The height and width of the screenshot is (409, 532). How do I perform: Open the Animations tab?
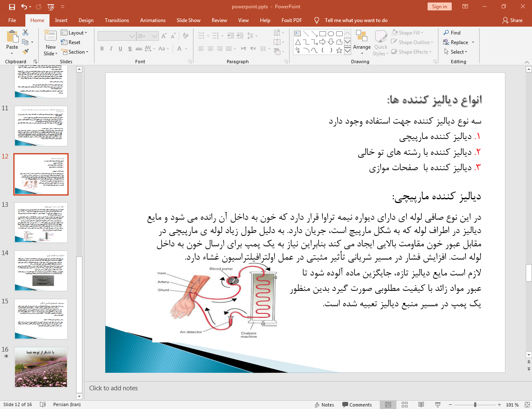pos(153,20)
